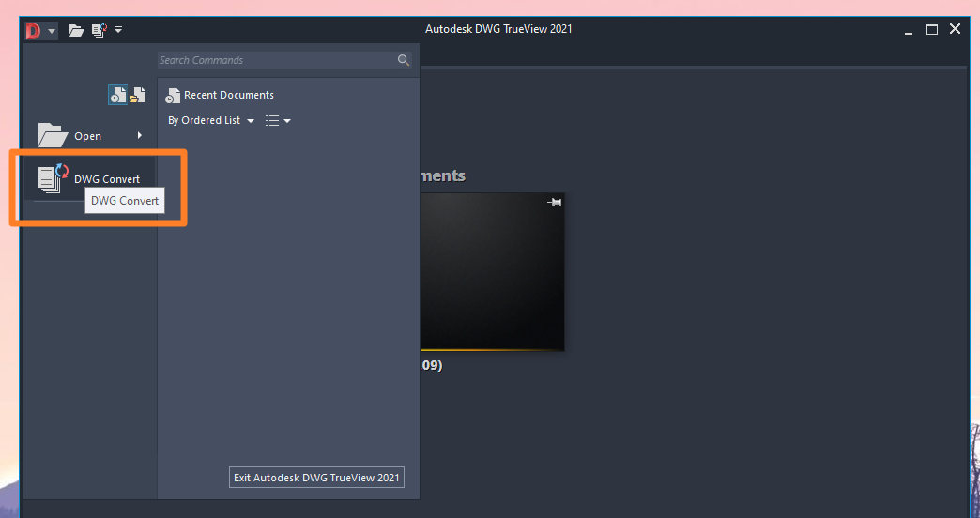Open the By Ordered List dropdown

pyautogui.click(x=210, y=121)
